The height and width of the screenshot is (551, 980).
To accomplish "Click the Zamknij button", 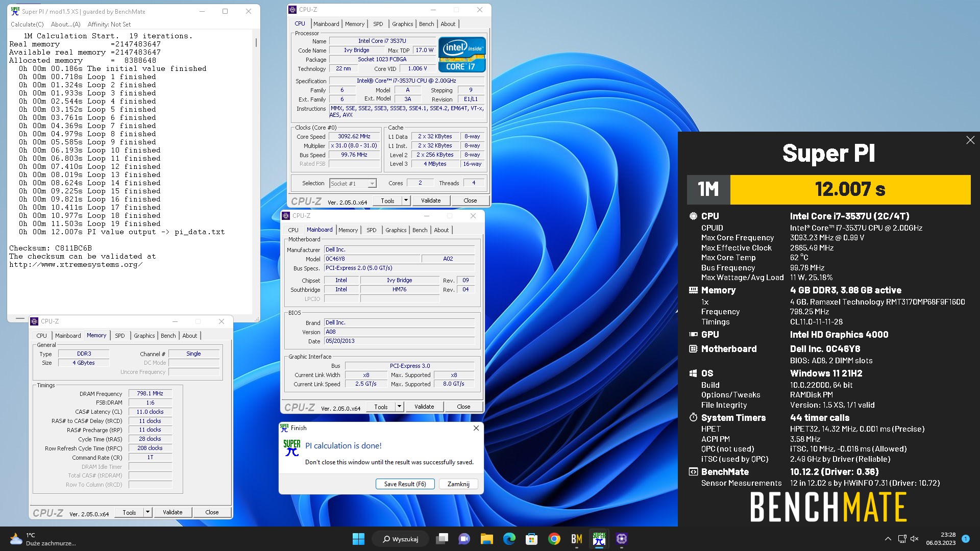I will (458, 484).
